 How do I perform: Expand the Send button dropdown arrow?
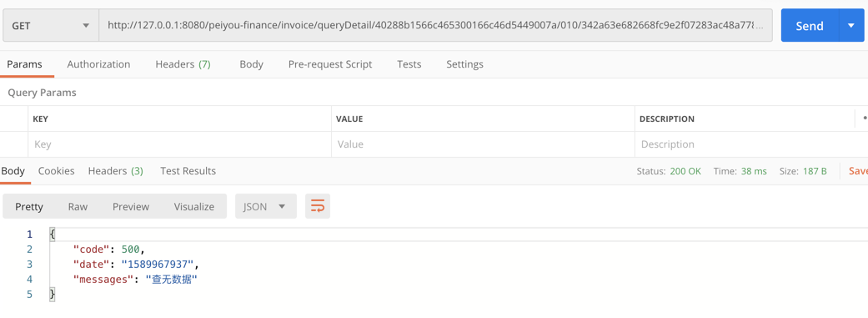(x=851, y=26)
